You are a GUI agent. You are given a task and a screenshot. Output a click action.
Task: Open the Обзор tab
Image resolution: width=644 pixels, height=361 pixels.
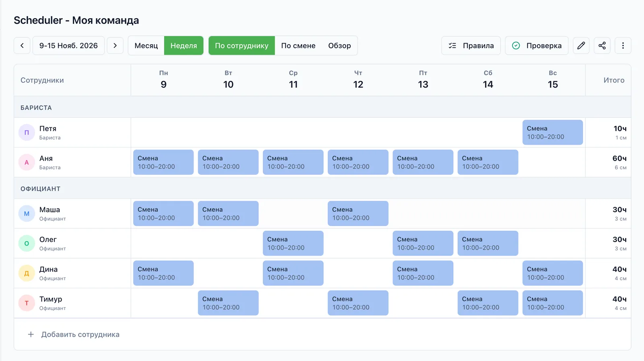coord(339,45)
